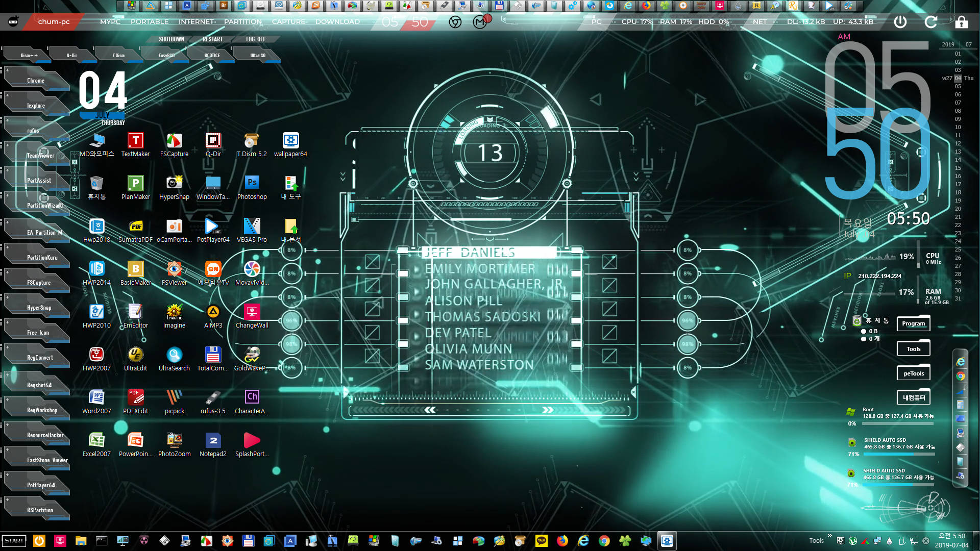The width and height of the screenshot is (980, 551).
Task: Click the taskbar clock showing 5:50
Action: (951, 541)
